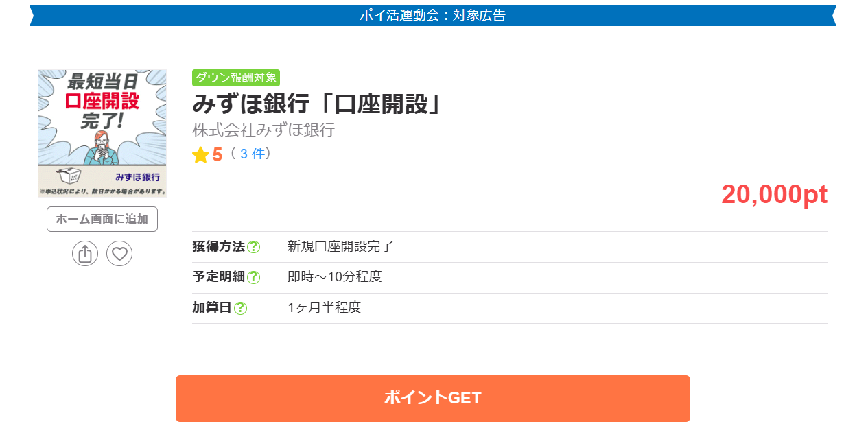Click the 1ヶ月半程度 value text

pyautogui.click(x=324, y=308)
